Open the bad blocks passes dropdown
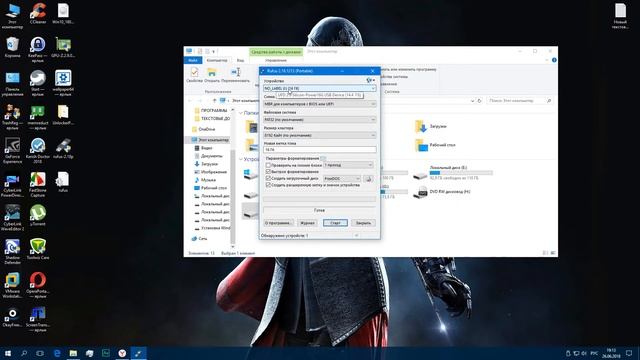 click(x=348, y=165)
